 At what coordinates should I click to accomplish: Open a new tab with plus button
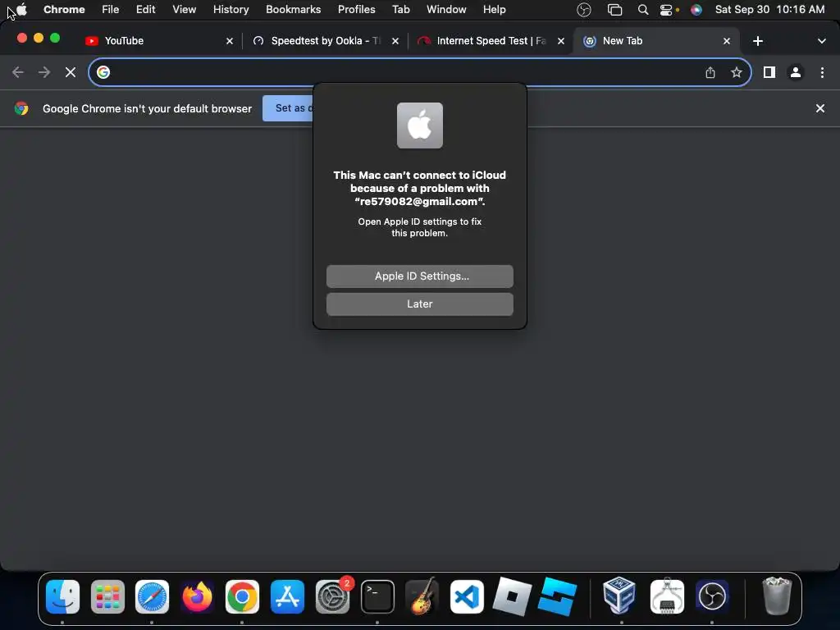pos(757,41)
